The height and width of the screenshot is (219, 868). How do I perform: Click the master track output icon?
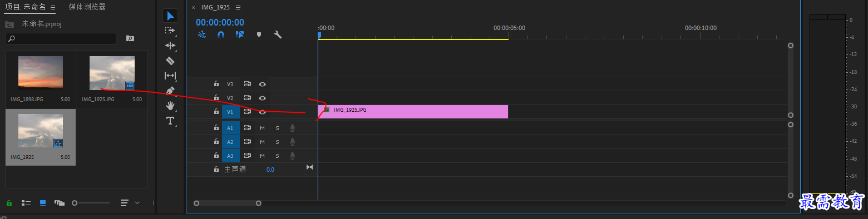click(310, 168)
